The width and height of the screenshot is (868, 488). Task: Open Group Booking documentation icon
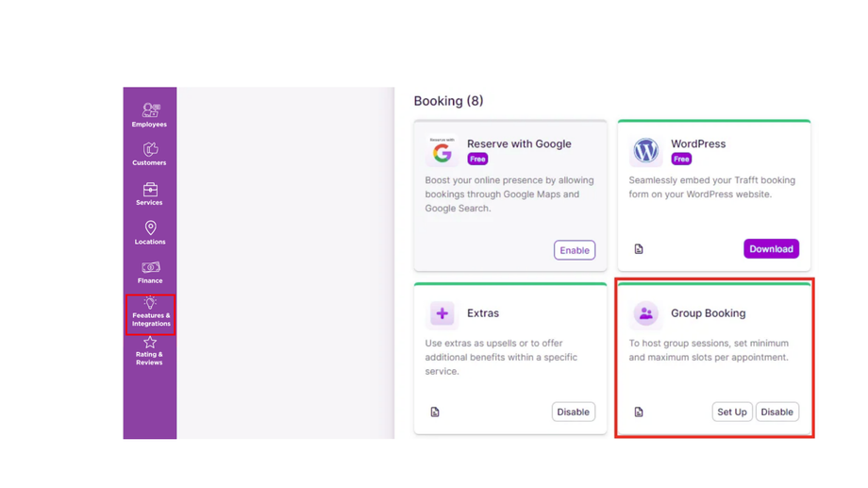(639, 412)
